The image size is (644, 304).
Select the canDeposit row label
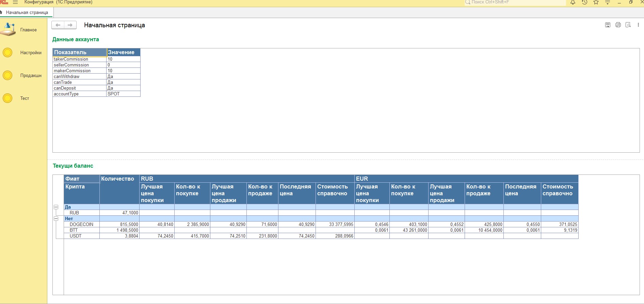(x=65, y=88)
